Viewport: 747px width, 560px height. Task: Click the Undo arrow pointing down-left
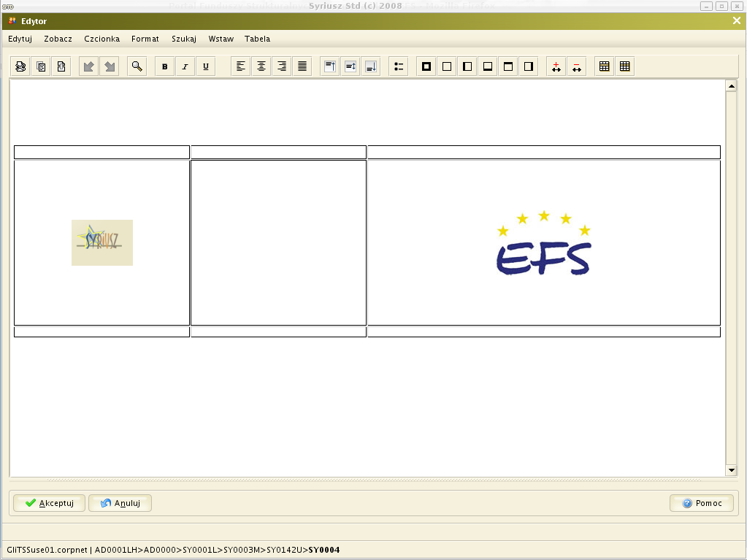point(88,66)
